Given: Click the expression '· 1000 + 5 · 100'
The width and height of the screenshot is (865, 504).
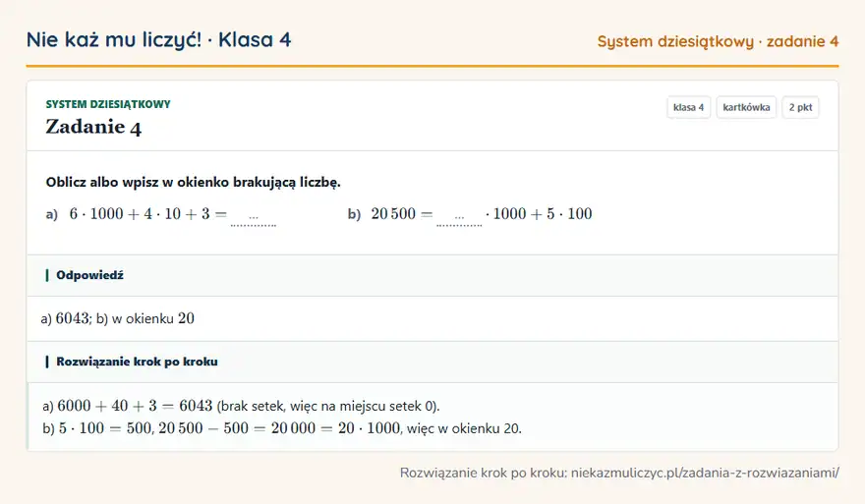Looking at the screenshot, I should click(539, 214).
